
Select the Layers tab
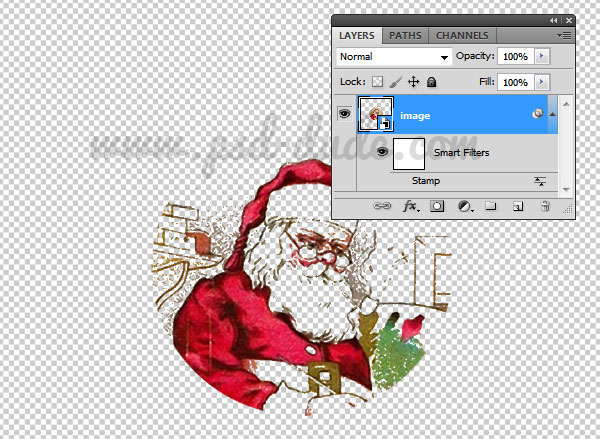[357, 36]
